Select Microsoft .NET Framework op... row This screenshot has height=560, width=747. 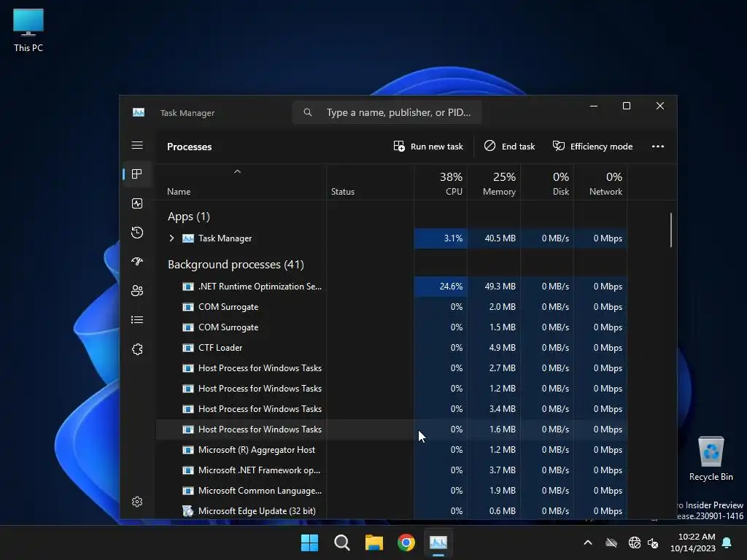point(391,470)
